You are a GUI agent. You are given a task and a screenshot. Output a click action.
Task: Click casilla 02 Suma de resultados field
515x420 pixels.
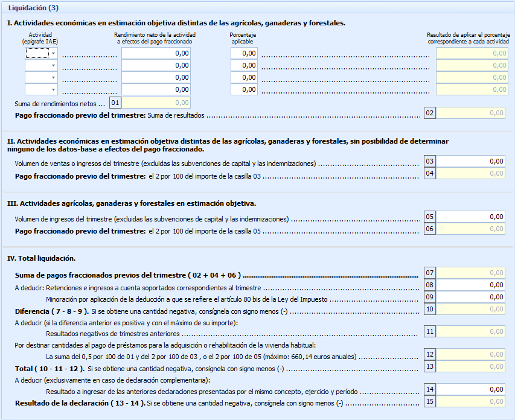(470, 113)
